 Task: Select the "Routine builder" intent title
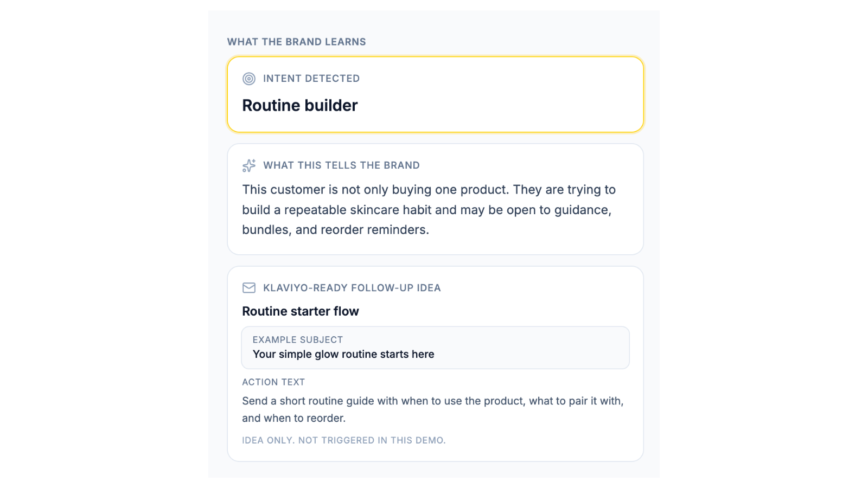pyautogui.click(x=300, y=105)
